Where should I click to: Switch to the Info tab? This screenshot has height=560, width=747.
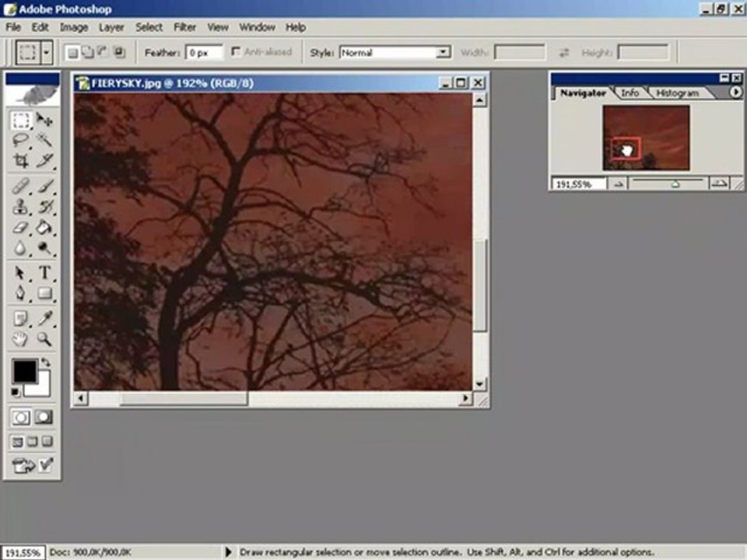click(630, 93)
